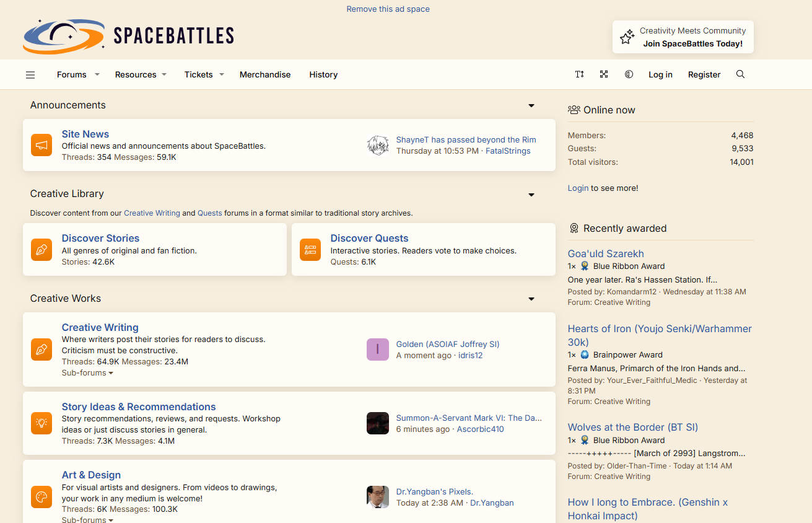Screen dimensions: 812x523
Task: Click the Register link
Action: click(704, 74)
